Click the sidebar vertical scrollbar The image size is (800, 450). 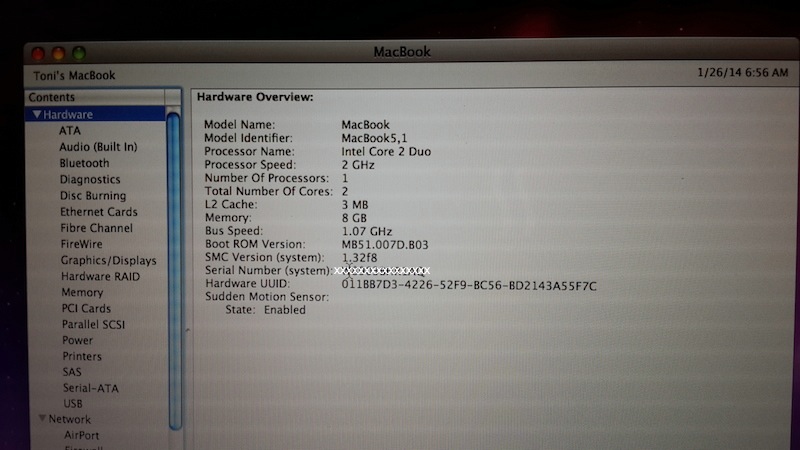click(174, 270)
